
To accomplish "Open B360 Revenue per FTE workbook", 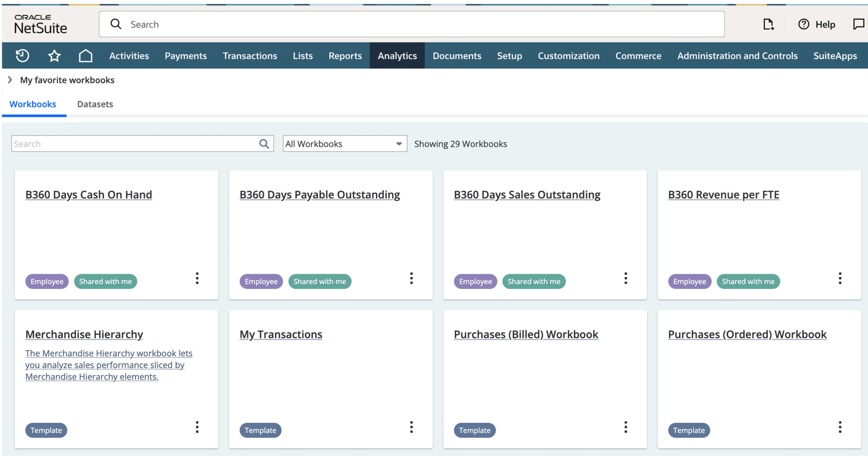I will click(724, 194).
